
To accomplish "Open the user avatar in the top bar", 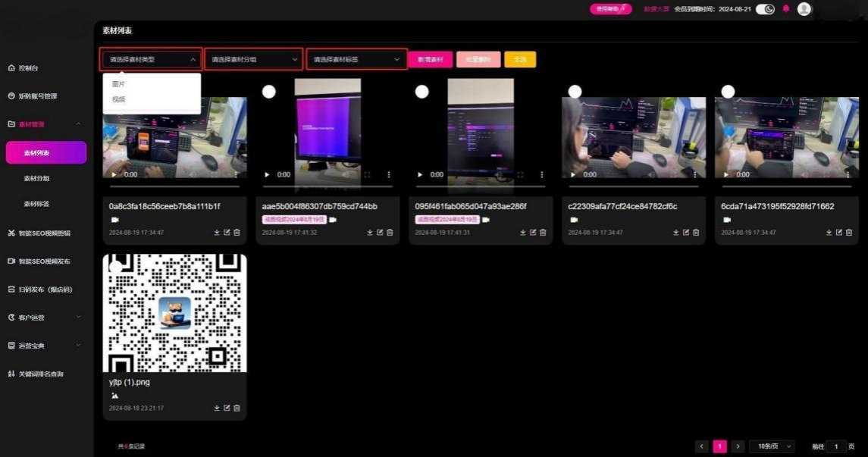I will coord(804,9).
